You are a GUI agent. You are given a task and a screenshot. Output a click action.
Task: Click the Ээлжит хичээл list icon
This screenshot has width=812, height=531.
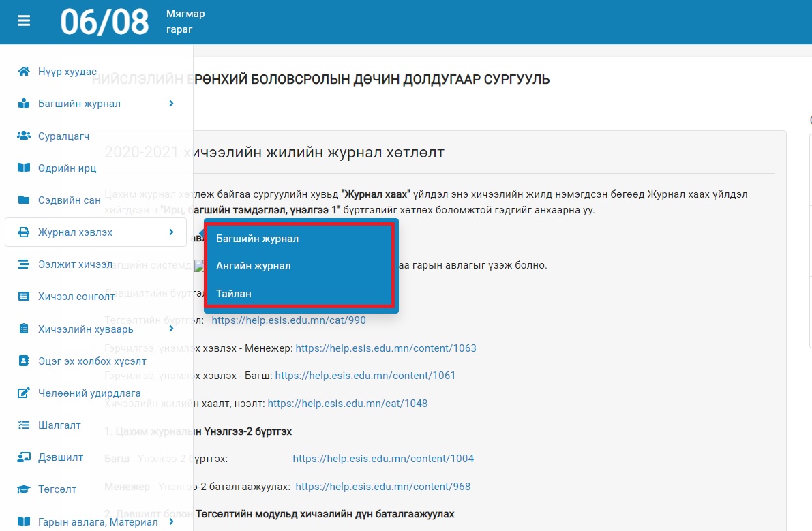coord(24,264)
